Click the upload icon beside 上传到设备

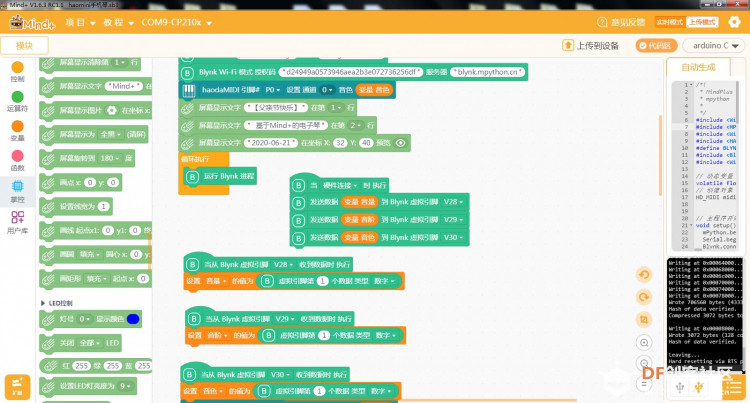coord(567,45)
